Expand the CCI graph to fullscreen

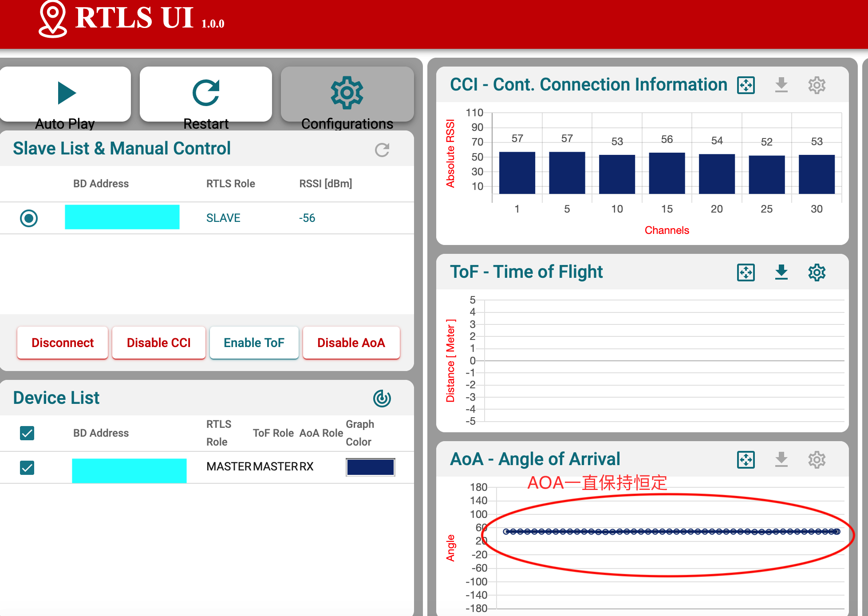pyautogui.click(x=746, y=85)
